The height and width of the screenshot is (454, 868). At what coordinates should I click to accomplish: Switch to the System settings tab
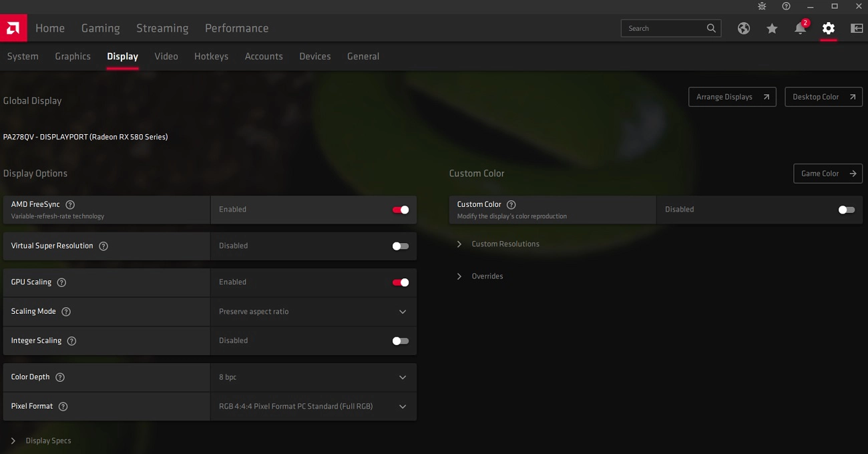pos(23,56)
